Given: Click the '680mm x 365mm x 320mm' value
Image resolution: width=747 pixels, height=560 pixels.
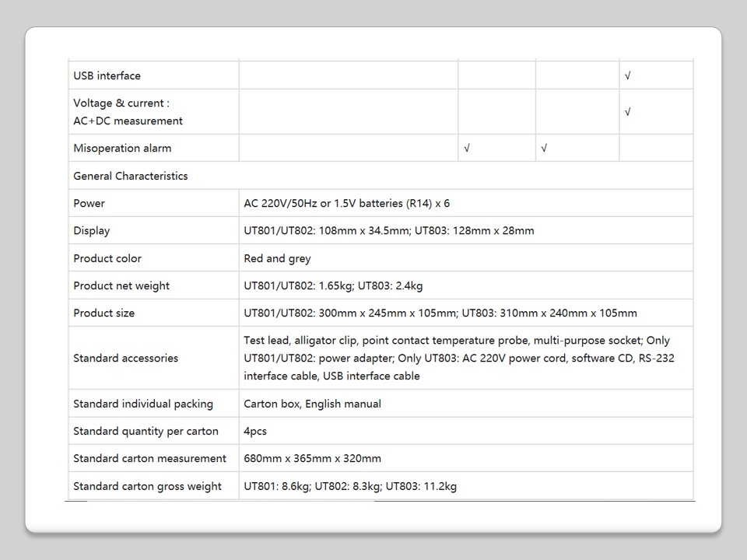Looking at the screenshot, I should [313, 459].
